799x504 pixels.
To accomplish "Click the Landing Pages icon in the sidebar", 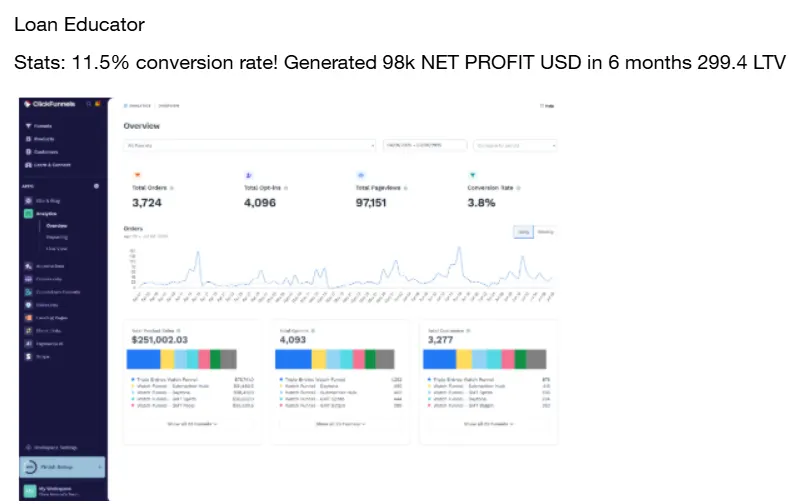I will click(29, 317).
